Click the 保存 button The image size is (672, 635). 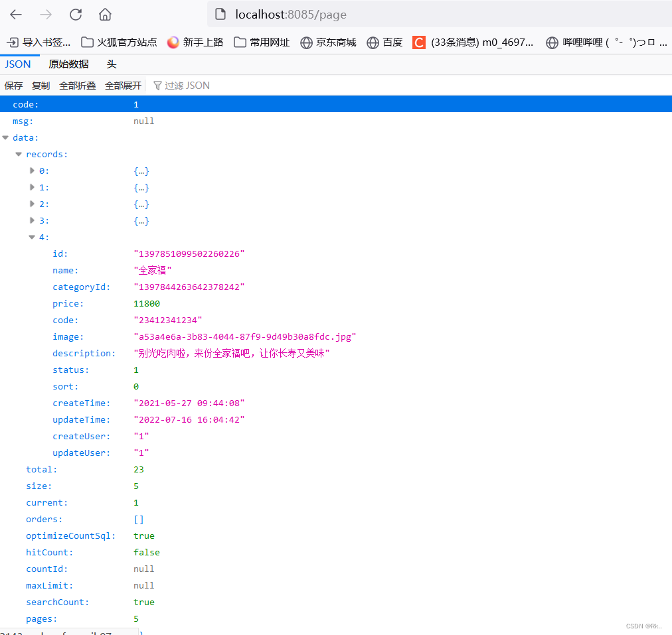13,85
